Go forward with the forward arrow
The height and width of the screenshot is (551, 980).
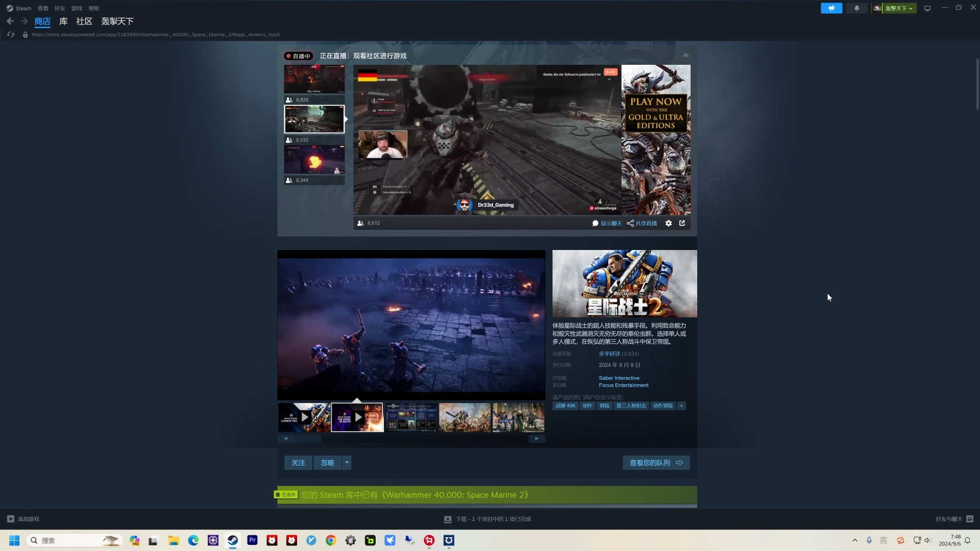24,21
